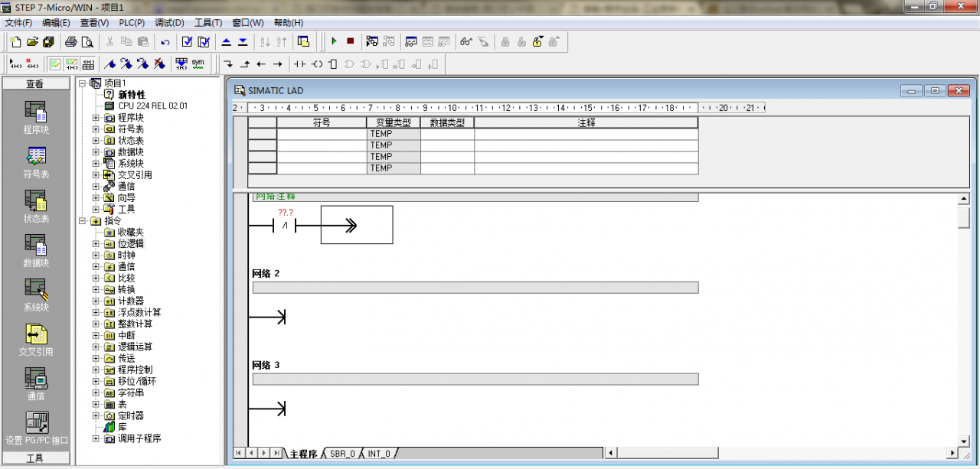Compile the current block (single checkmark icon)

(x=187, y=41)
